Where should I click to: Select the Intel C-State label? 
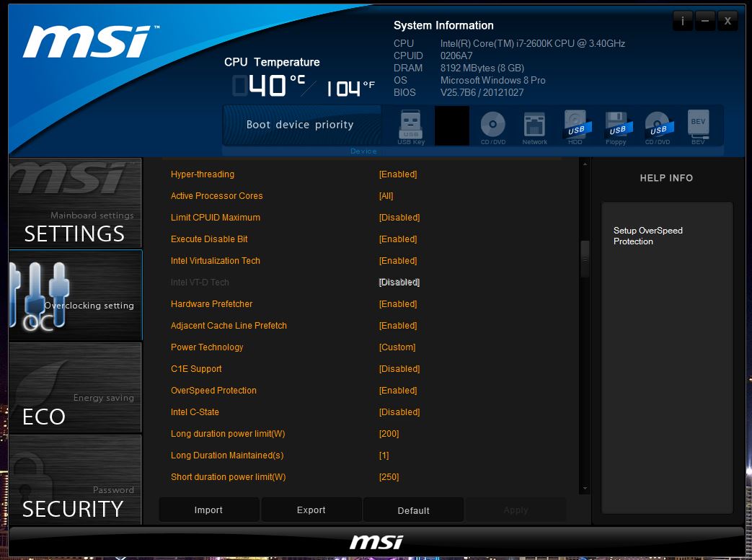[x=195, y=412]
